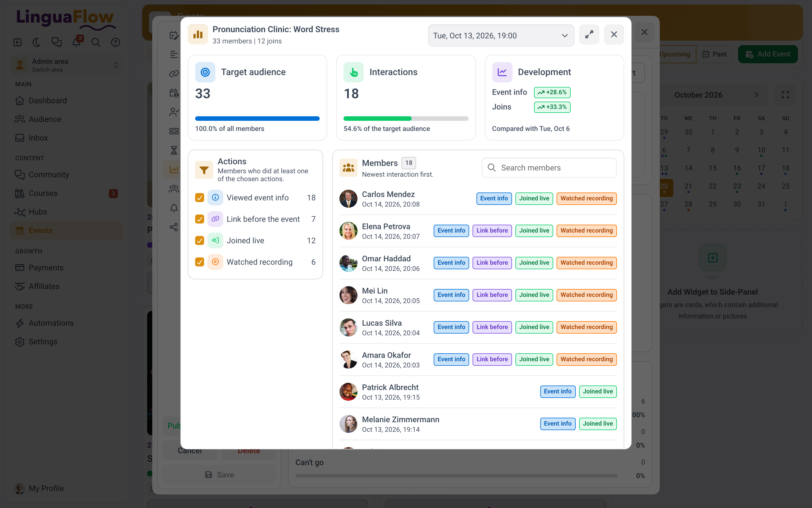
Task: Open Dashboard in the sidebar
Action: (67, 100)
